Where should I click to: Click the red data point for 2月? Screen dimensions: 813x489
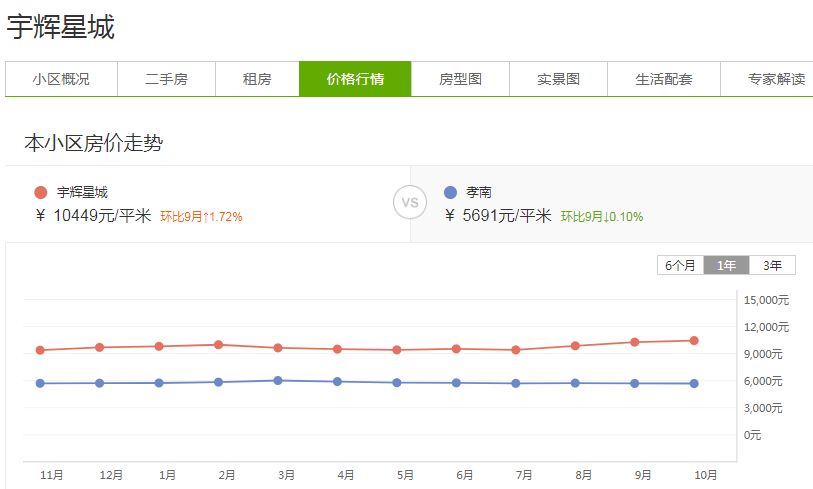click(218, 345)
